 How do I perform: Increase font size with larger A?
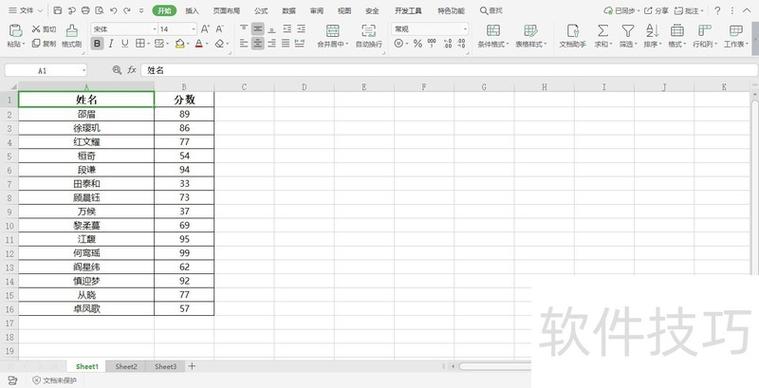point(205,29)
